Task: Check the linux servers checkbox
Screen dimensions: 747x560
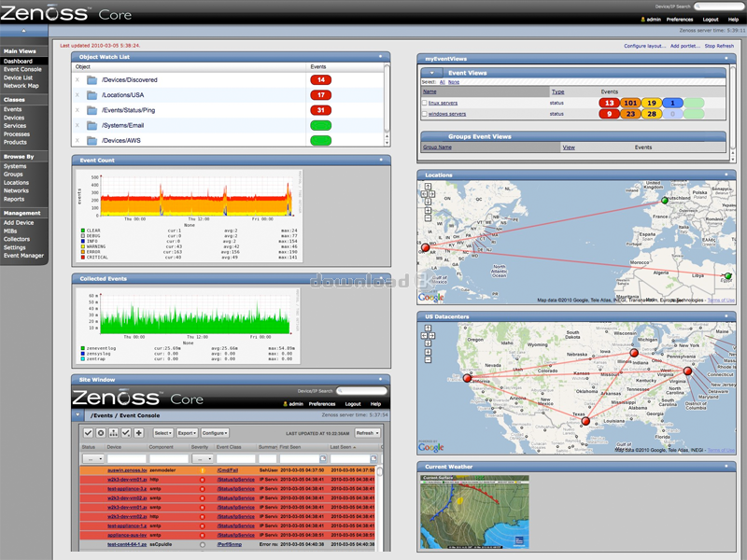Action: coord(425,103)
